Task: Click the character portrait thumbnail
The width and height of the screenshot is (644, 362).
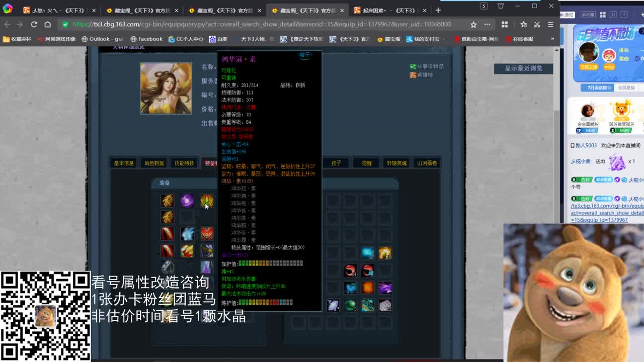Action: (x=166, y=88)
